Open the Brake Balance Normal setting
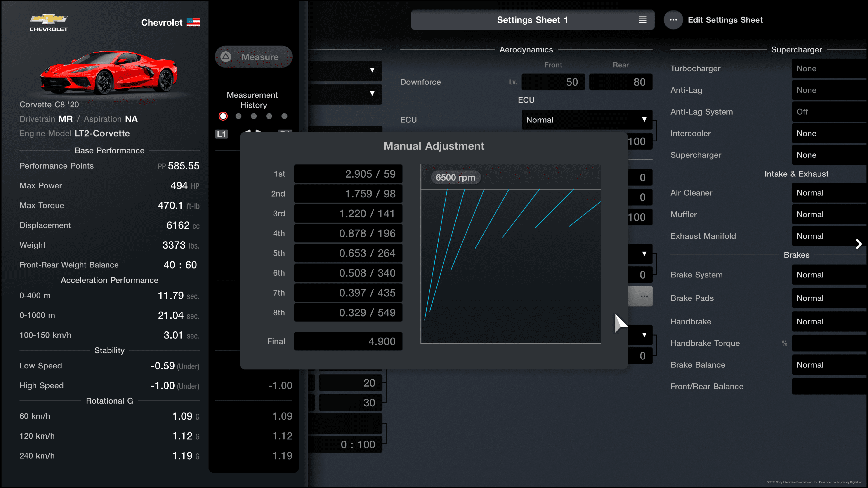The image size is (868, 488). click(830, 365)
